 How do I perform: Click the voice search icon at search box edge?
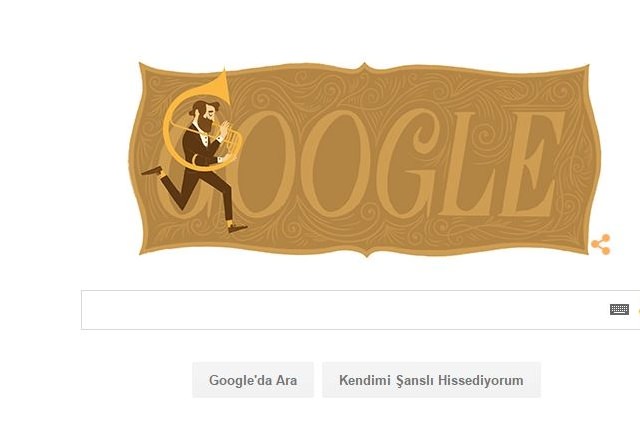click(x=638, y=310)
